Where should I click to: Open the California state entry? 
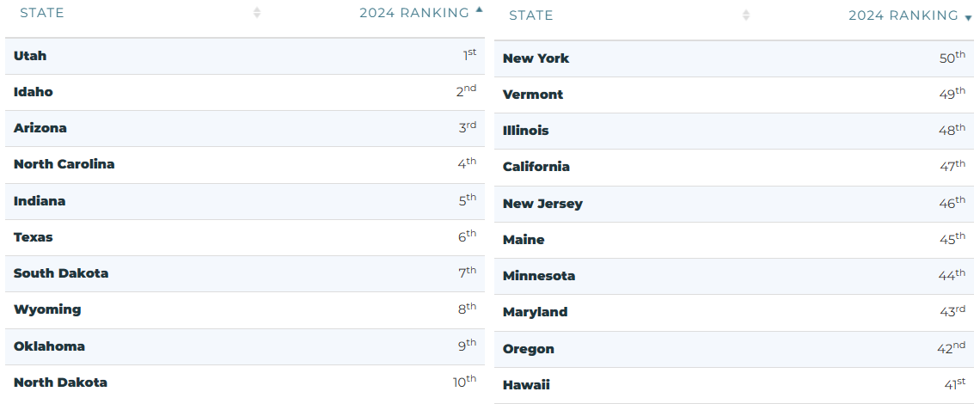tap(536, 167)
